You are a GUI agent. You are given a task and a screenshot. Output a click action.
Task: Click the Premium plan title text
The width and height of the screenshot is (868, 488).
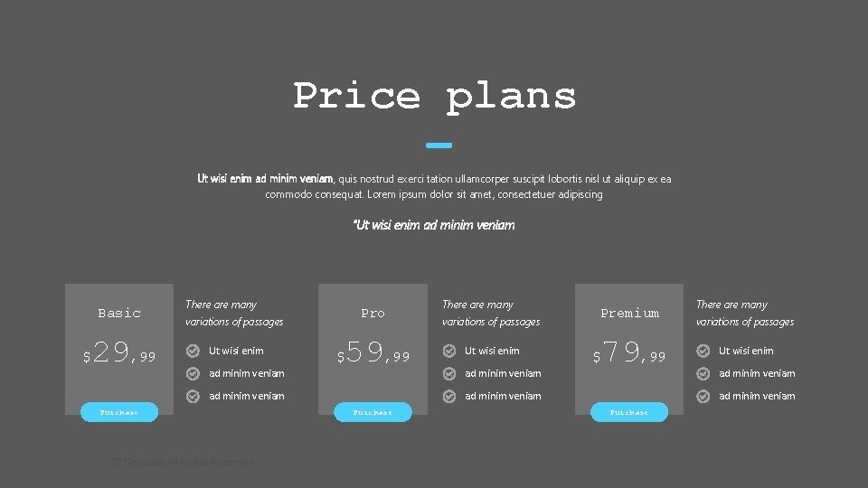click(x=630, y=314)
